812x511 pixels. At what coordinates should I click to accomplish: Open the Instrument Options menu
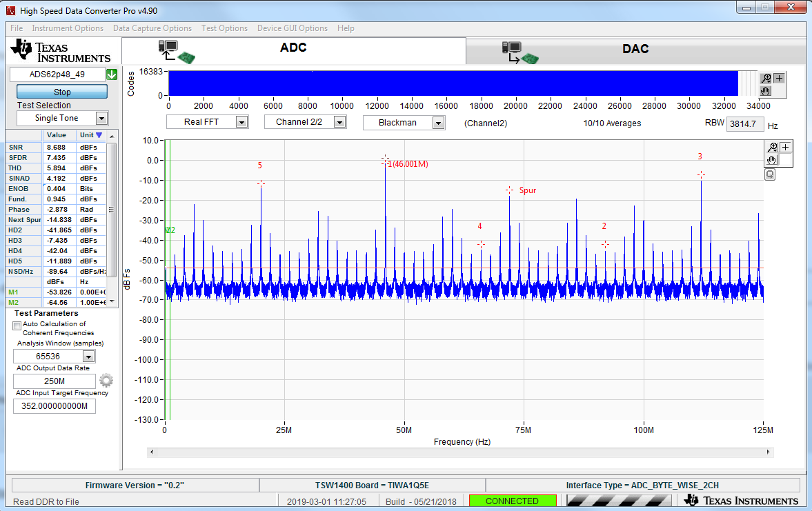coord(68,28)
